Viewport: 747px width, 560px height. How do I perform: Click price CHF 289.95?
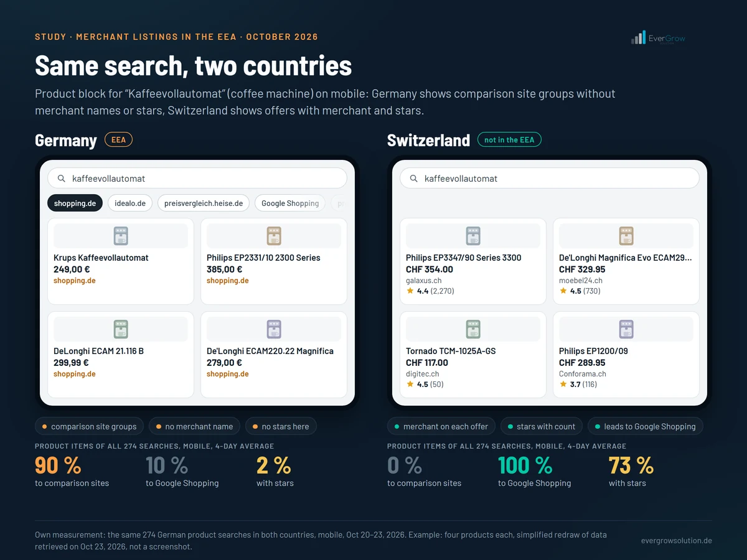pyautogui.click(x=582, y=363)
